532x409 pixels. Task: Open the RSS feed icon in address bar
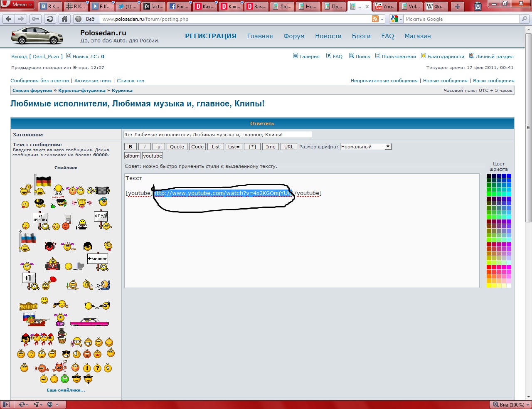click(375, 19)
